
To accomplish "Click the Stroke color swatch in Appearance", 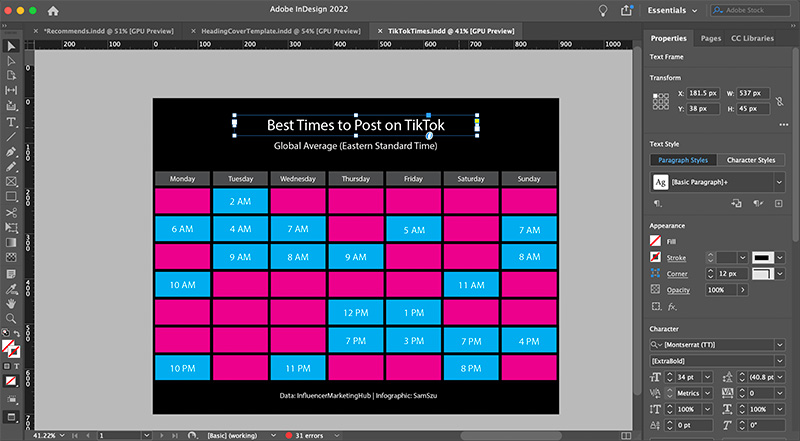I will (x=656, y=257).
